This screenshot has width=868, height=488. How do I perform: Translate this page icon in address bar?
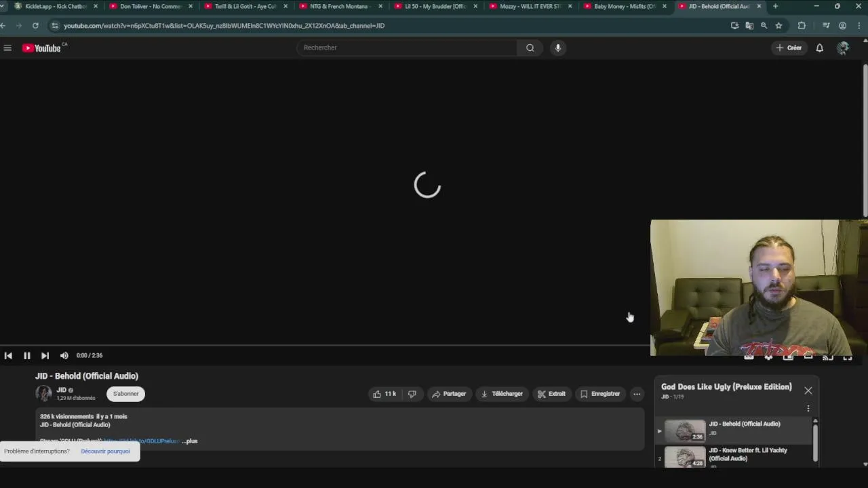point(749,26)
